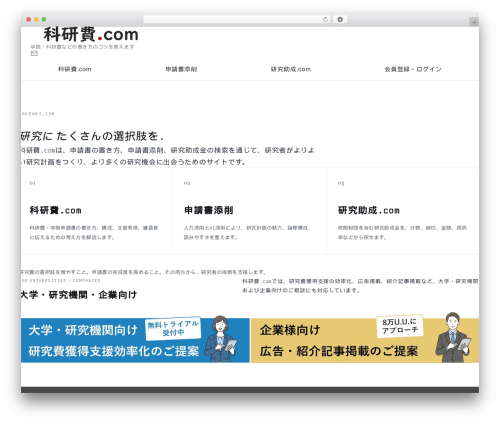Click the tagline text below the site logo
Viewport: 500px width, 423px height.
coord(82,47)
